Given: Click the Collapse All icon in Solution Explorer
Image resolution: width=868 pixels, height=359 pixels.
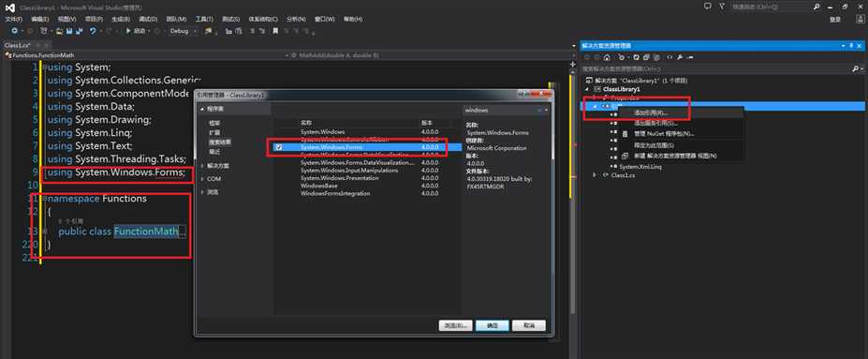Looking at the screenshot, I should point(646,57).
